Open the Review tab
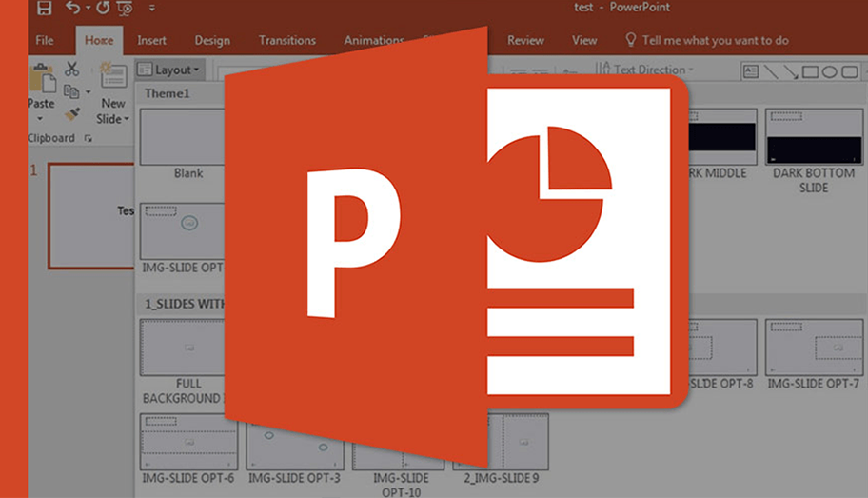 525,40
